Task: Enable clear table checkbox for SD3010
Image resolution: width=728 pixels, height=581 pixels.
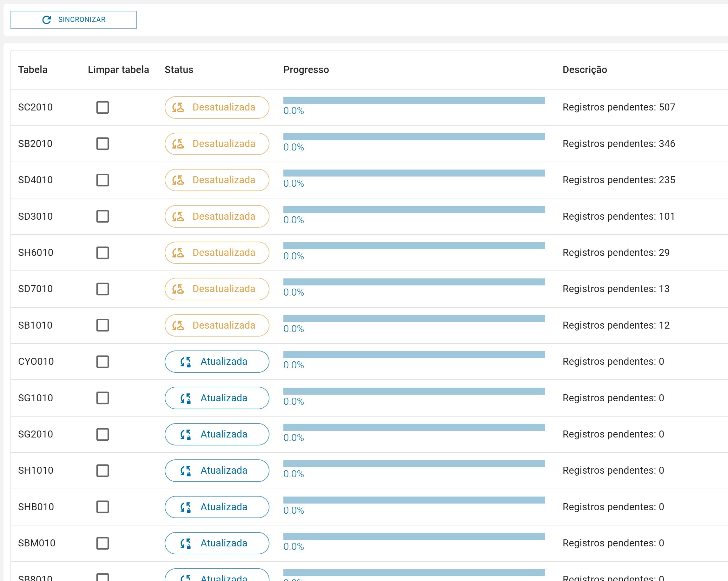Action: pyautogui.click(x=103, y=216)
